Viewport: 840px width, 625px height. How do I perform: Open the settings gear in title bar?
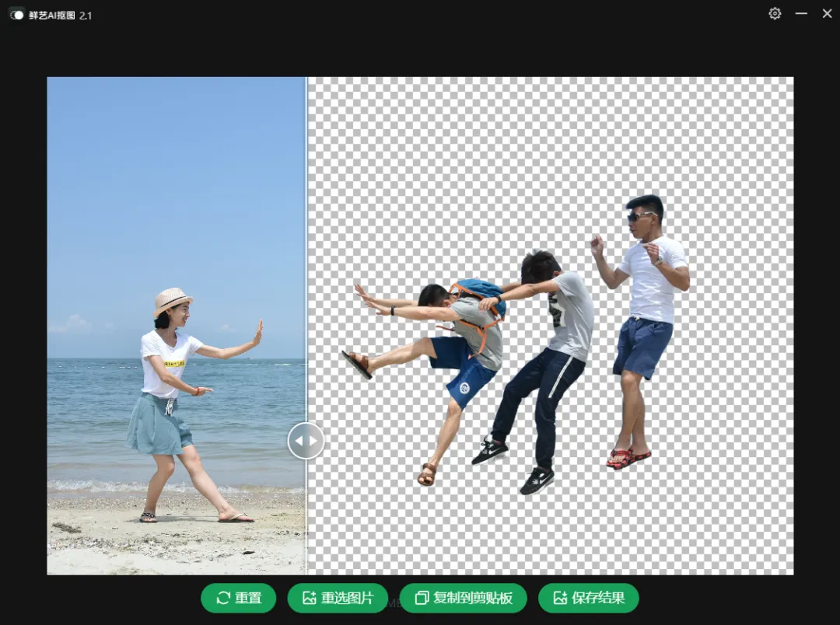point(775,14)
